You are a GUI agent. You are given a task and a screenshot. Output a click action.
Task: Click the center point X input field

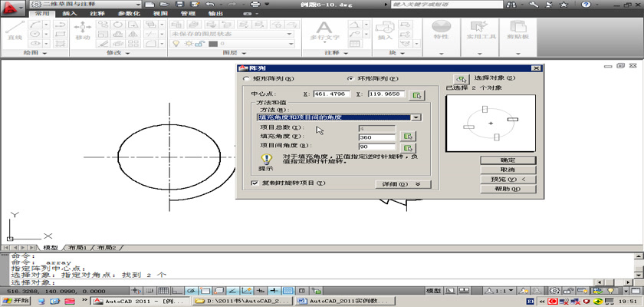click(x=331, y=94)
